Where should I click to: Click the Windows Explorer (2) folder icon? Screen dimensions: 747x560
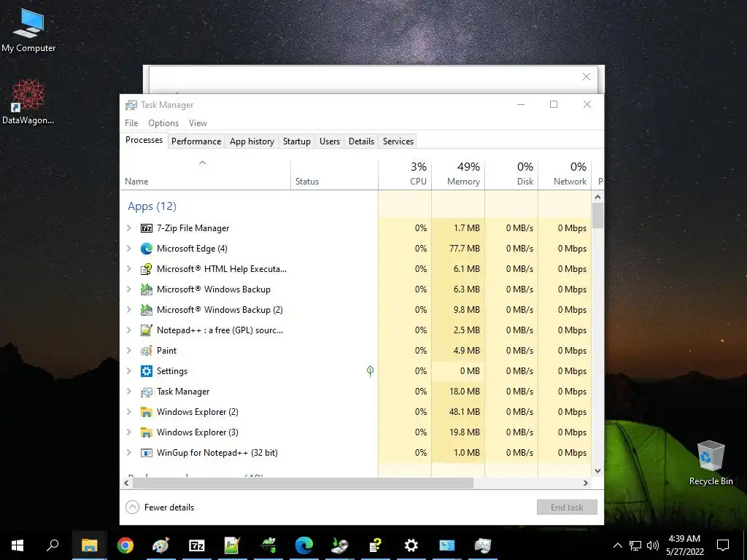coord(146,412)
